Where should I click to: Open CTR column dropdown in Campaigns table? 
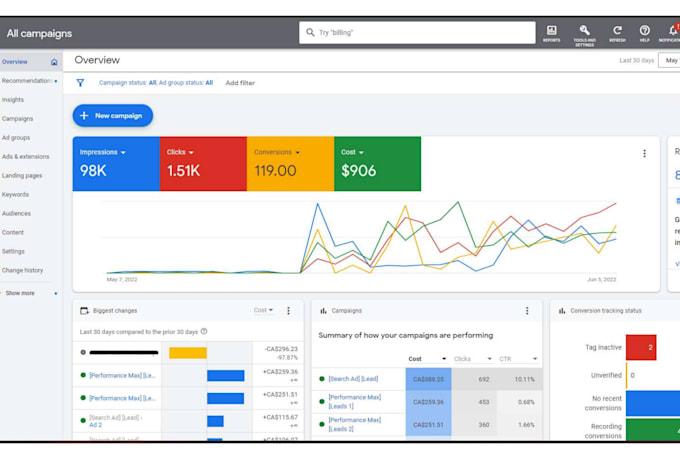518,359
